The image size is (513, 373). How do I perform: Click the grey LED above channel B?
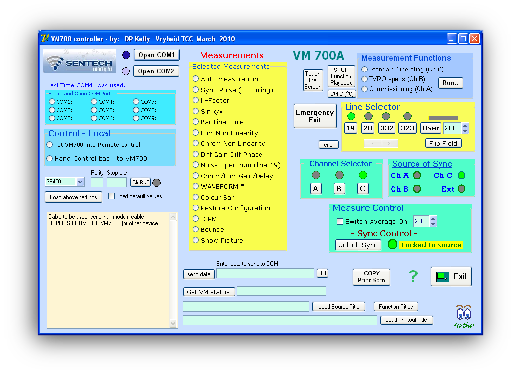339,175
